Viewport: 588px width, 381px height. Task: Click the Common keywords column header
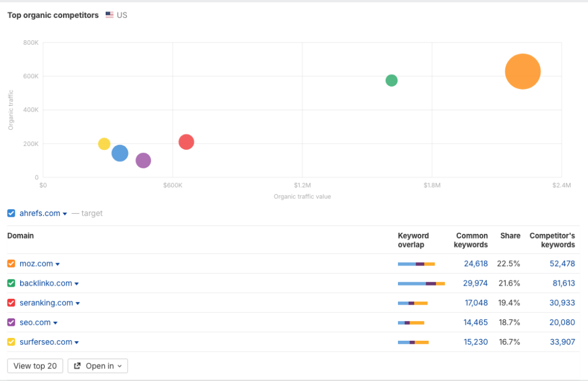point(471,240)
